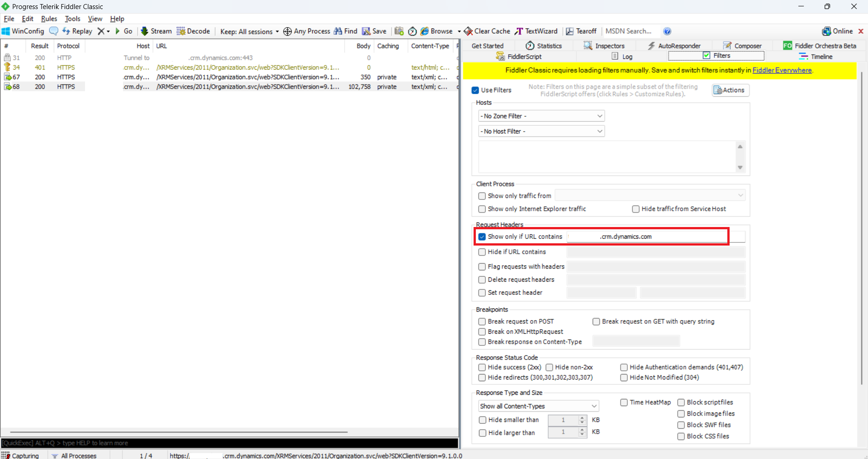Viewport: 868px width, 459px height.
Task: Close the toolbar with red X
Action: [x=861, y=31]
